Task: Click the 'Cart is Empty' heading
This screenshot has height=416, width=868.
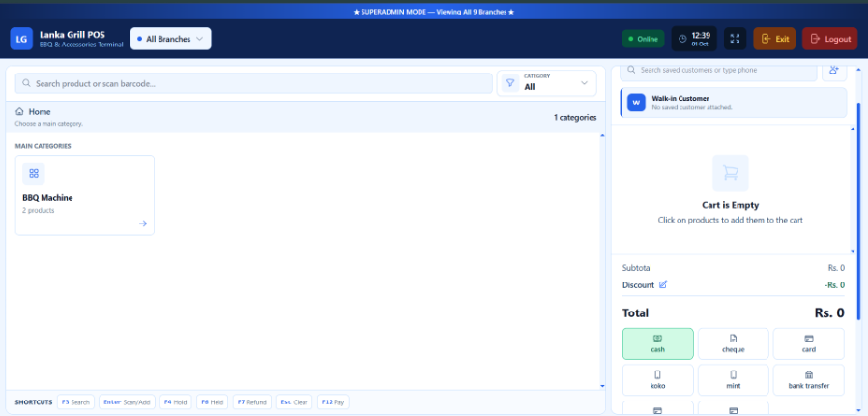Action: pyautogui.click(x=730, y=205)
